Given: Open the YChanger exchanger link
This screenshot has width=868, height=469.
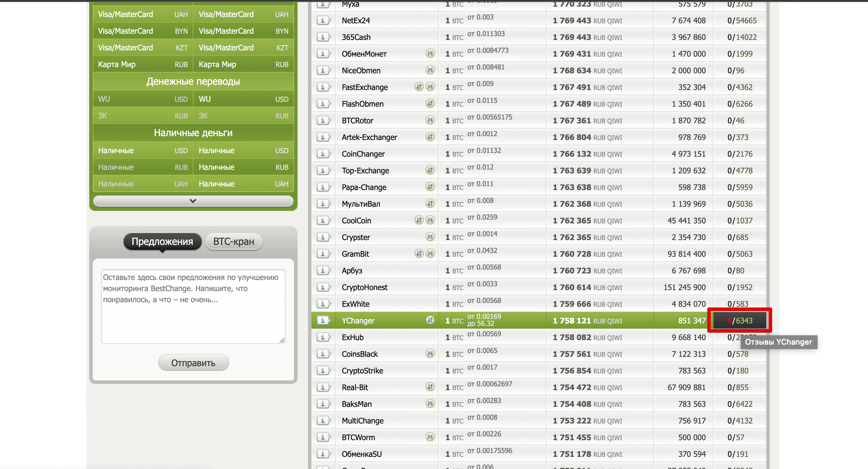Looking at the screenshot, I should [x=358, y=321].
